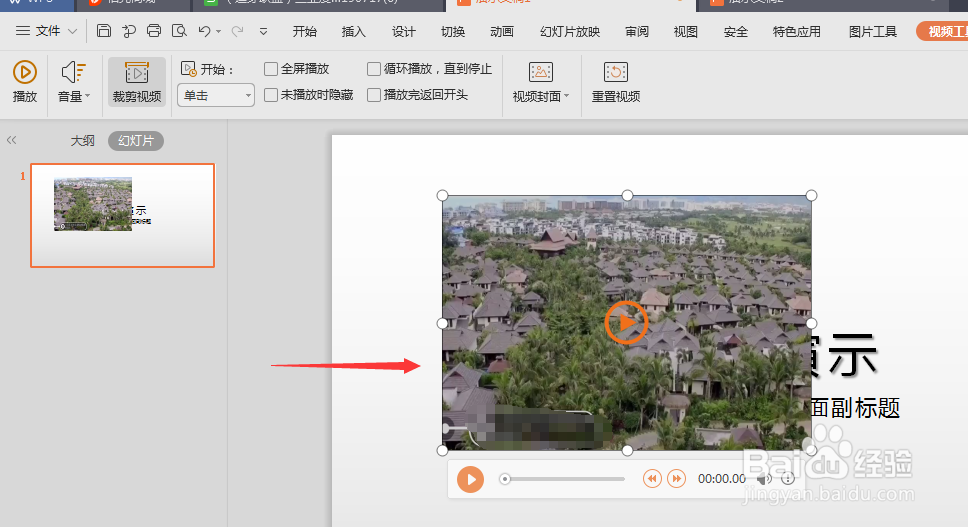Switch to the 大纲 outline view
This screenshot has width=968, height=527.
tap(82, 141)
